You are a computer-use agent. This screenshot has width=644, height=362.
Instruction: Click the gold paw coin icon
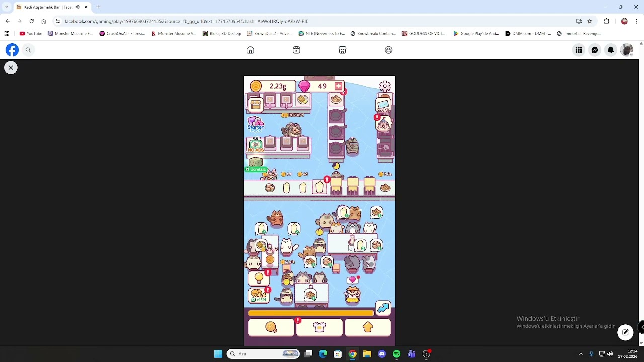tap(256, 86)
